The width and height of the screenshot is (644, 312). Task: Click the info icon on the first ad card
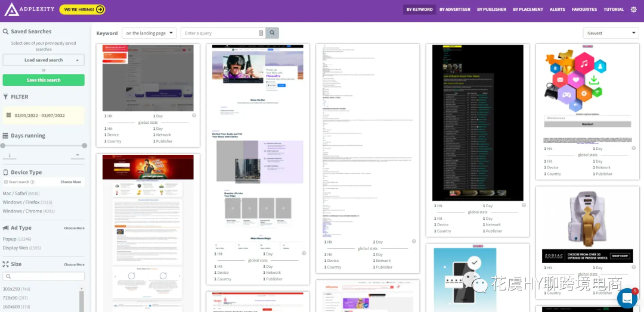(194, 116)
